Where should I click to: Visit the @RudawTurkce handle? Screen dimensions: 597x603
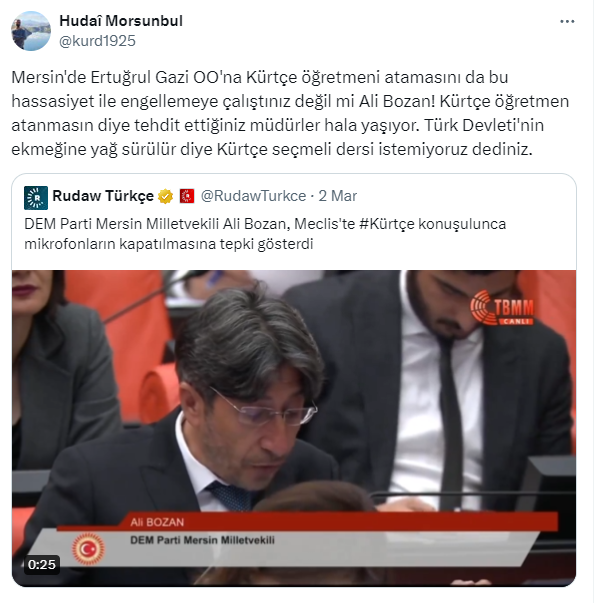tap(253, 196)
